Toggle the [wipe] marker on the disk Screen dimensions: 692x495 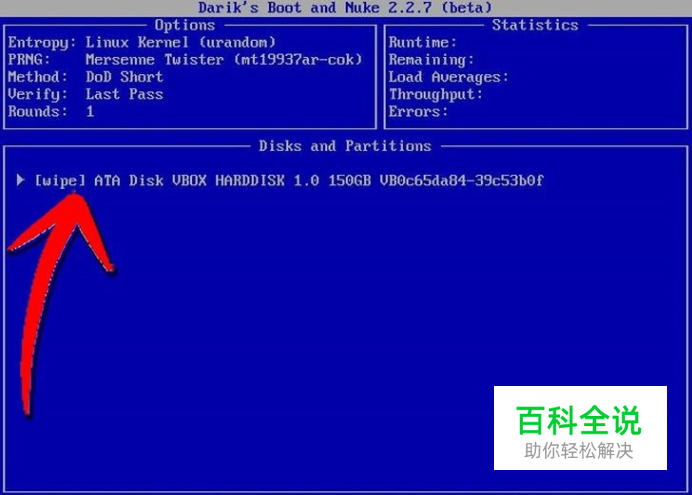point(60,181)
